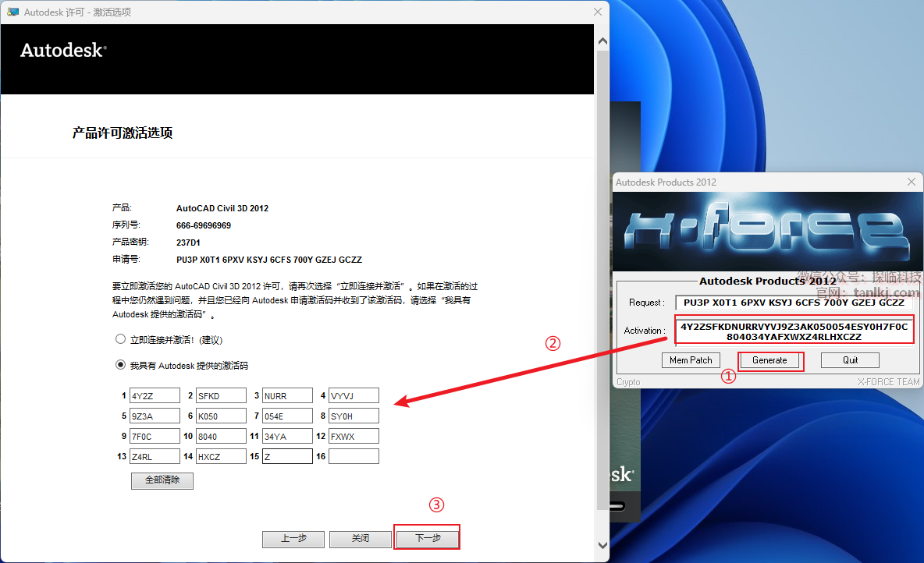This screenshot has height=563, width=924.
Task: Click the Activation code field in keygen
Action: [x=794, y=331]
